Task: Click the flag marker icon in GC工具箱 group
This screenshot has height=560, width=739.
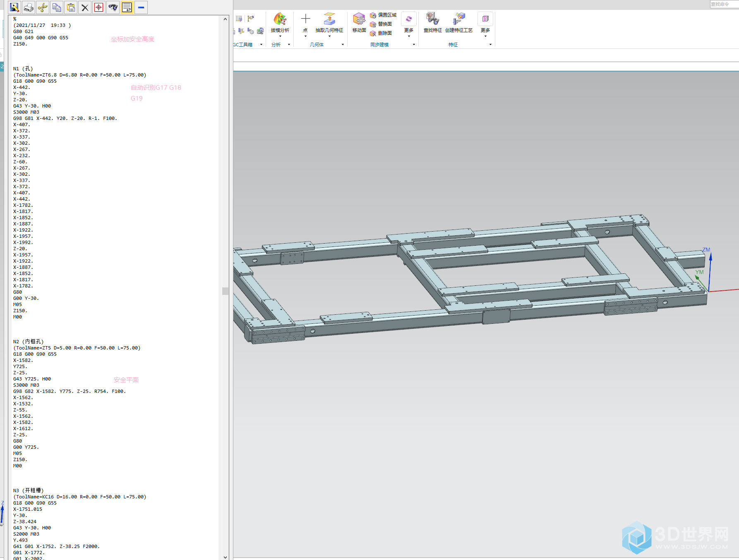Action: pyautogui.click(x=251, y=19)
